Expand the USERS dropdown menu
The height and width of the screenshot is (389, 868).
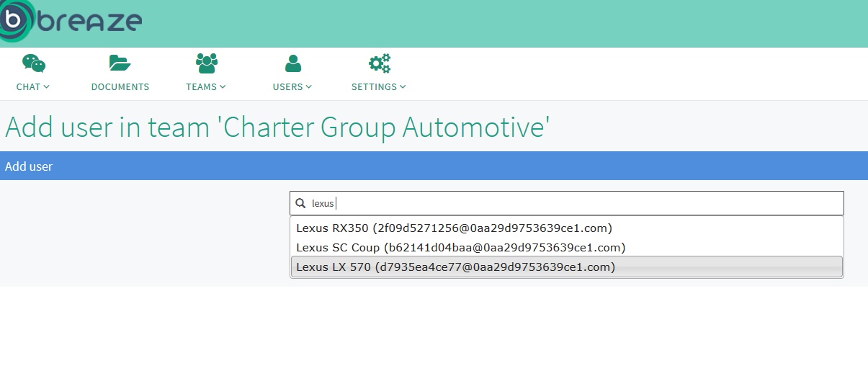pyautogui.click(x=292, y=86)
